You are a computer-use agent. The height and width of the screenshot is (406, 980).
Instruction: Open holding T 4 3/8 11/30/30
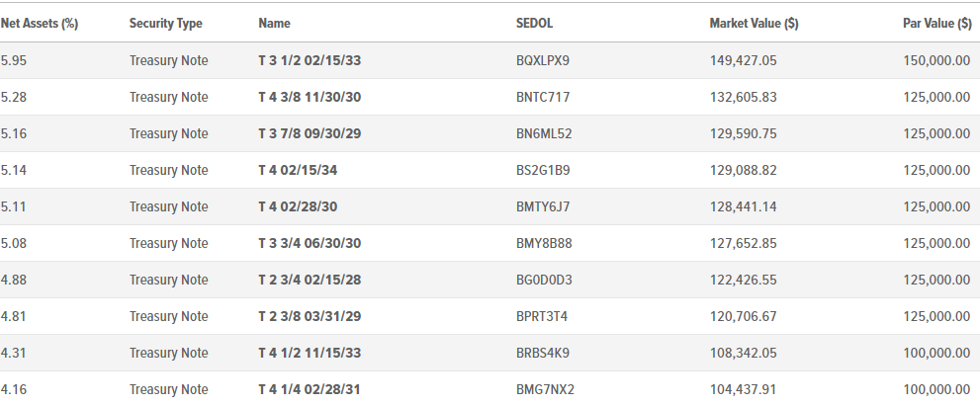[x=310, y=98]
